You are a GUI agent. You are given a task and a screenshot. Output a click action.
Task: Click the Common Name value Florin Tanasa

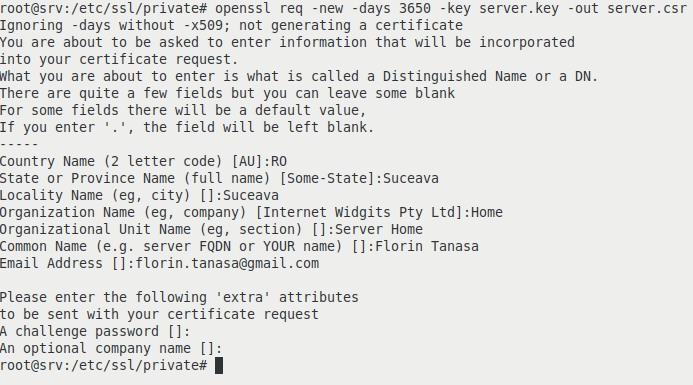[x=427, y=247]
